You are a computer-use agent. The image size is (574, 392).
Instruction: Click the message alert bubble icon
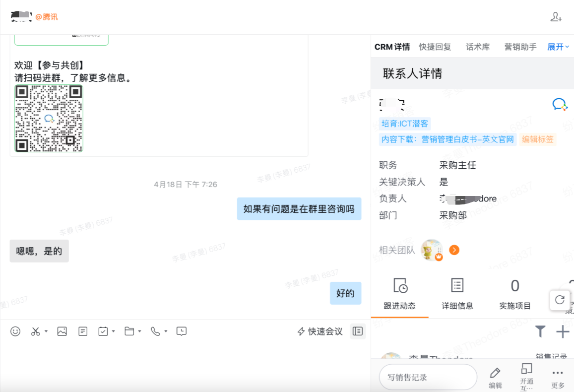click(182, 331)
